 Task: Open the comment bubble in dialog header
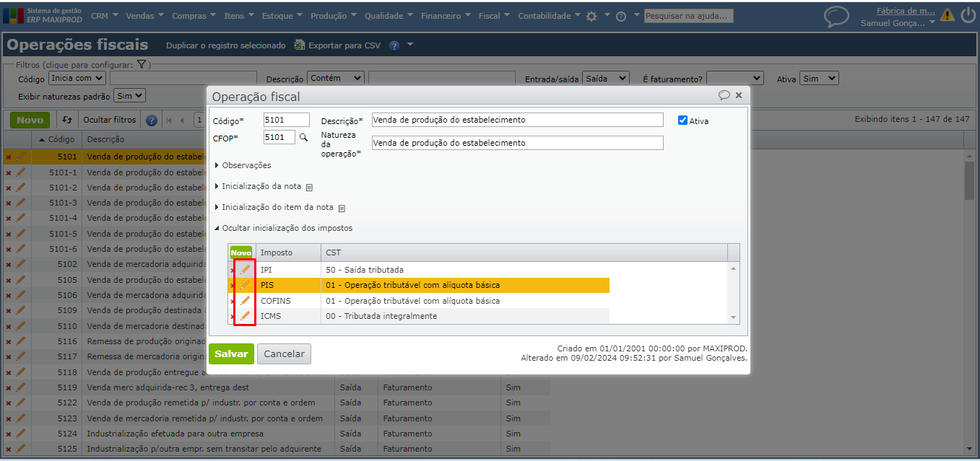724,95
